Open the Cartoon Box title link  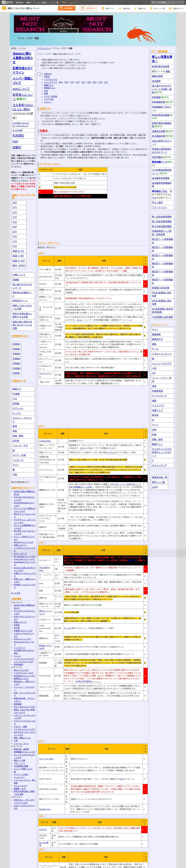coord(45,441)
